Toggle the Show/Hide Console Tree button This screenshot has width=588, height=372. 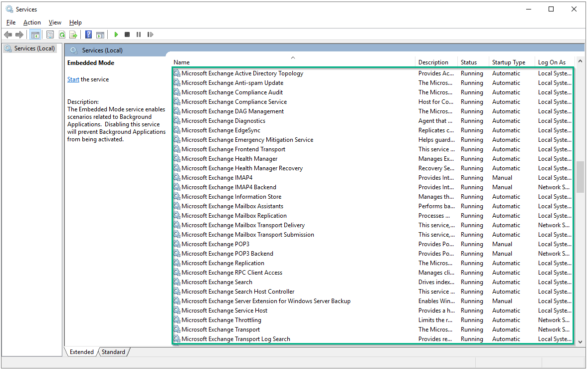35,34
